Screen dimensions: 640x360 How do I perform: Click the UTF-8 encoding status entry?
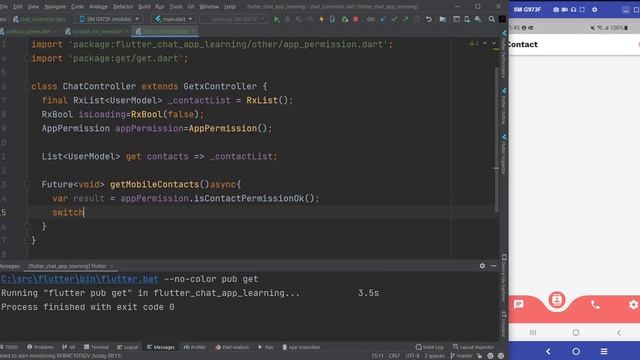click(x=413, y=356)
